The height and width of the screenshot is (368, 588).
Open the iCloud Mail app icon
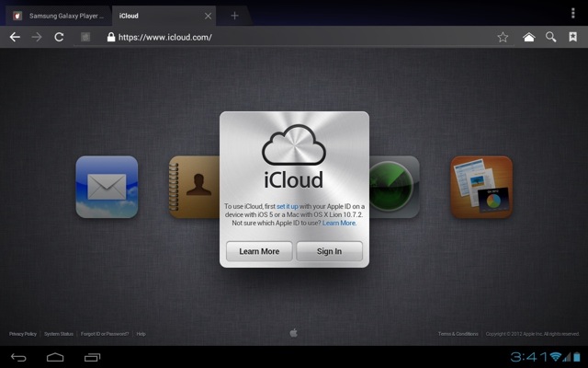pos(107,187)
